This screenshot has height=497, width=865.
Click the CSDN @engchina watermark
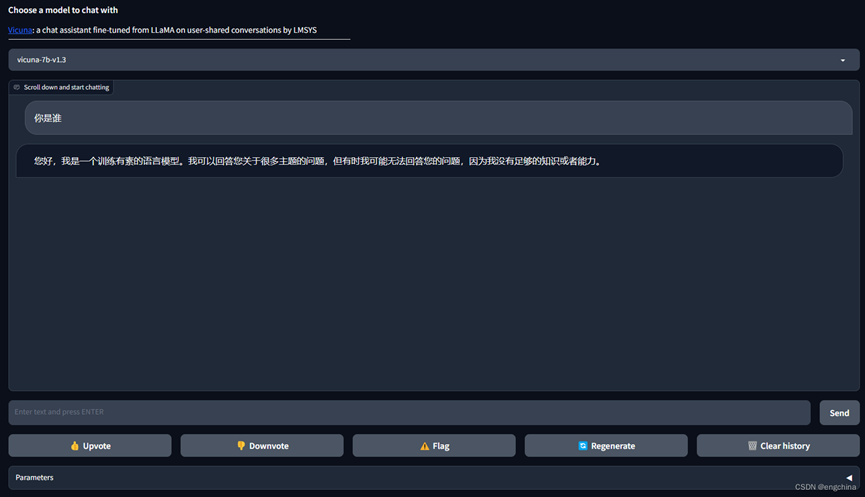coord(825,487)
